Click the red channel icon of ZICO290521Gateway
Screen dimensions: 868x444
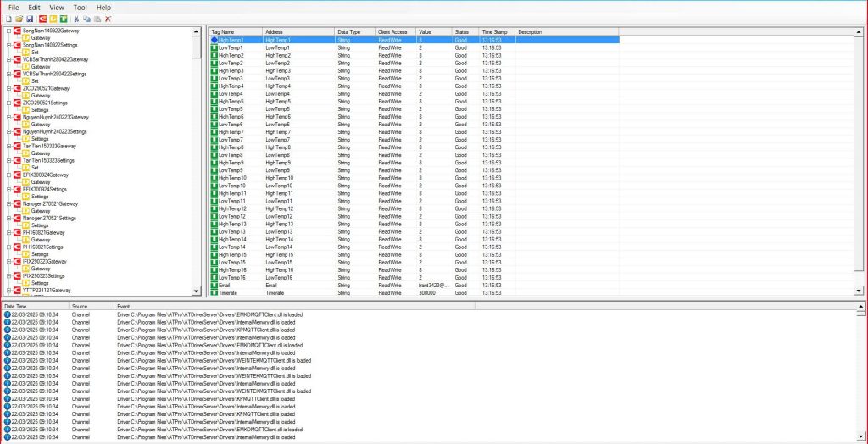pos(17,89)
